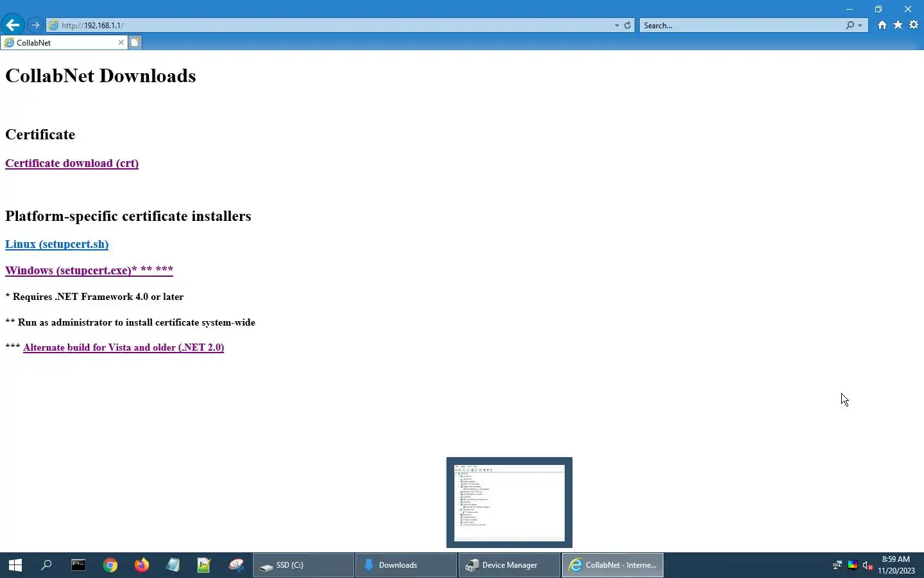
Task: Open the Windows (setupcert.exe) link
Action: (89, 270)
